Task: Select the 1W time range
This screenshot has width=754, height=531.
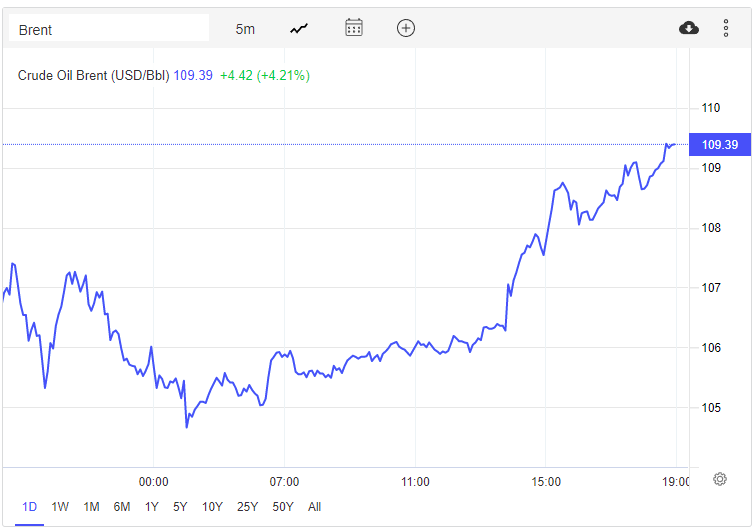Action: tap(60, 507)
